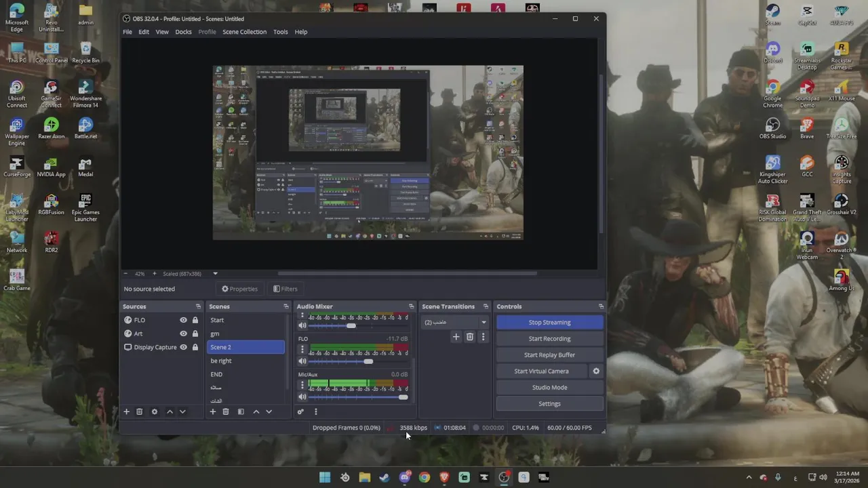Delete selected scene with trash icon

[226, 411]
